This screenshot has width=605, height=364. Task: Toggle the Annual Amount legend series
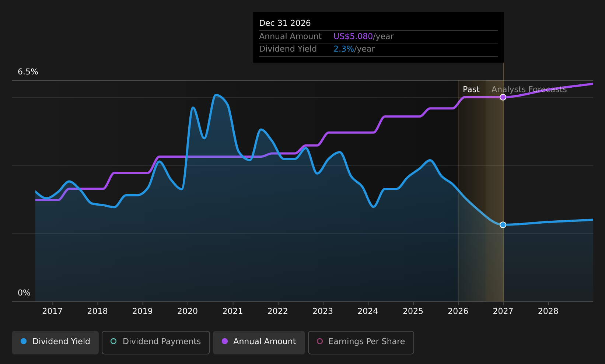[259, 342]
